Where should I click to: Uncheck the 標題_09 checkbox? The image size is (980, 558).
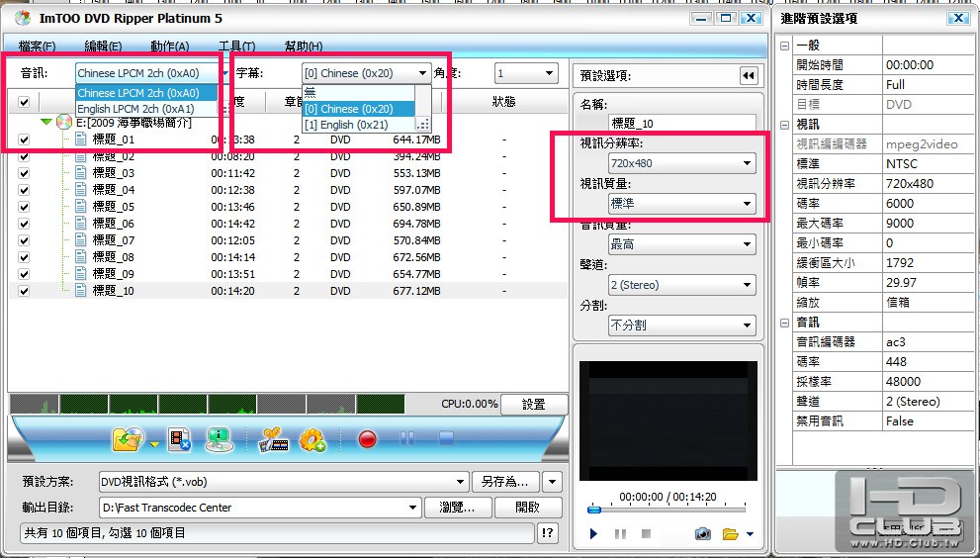click(x=24, y=274)
